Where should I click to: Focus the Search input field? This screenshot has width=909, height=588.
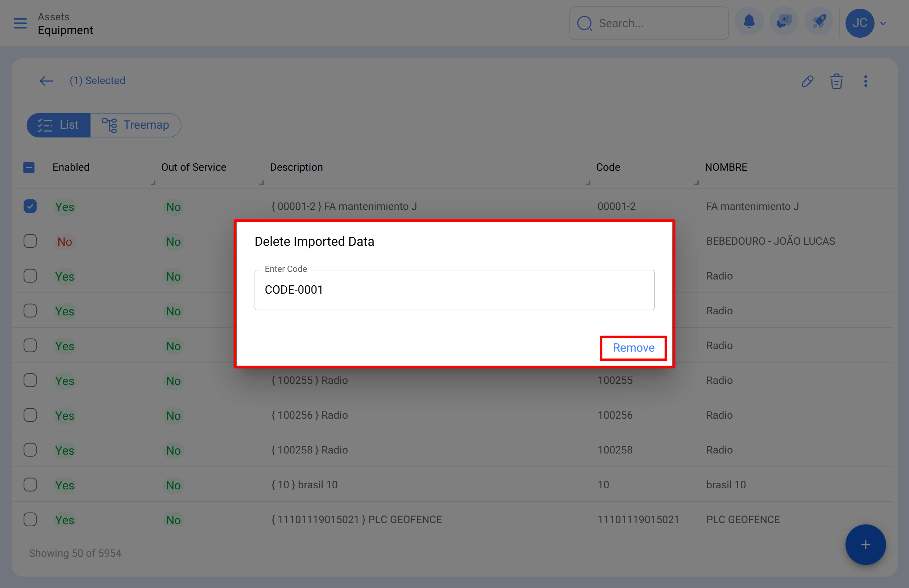[649, 23]
